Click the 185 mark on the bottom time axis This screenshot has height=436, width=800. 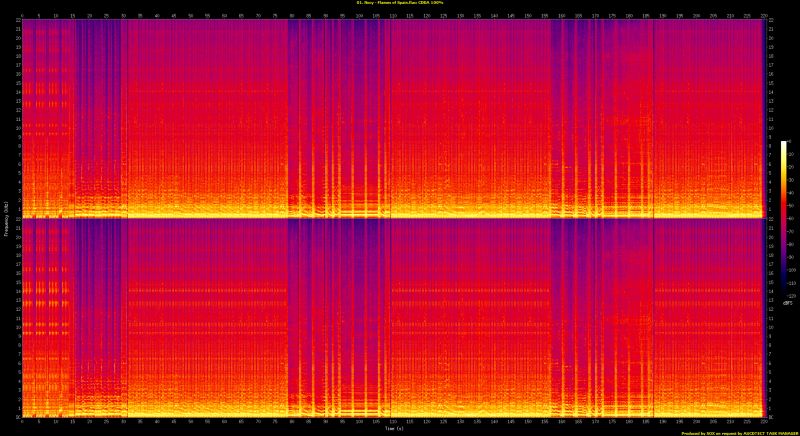pos(646,421)
